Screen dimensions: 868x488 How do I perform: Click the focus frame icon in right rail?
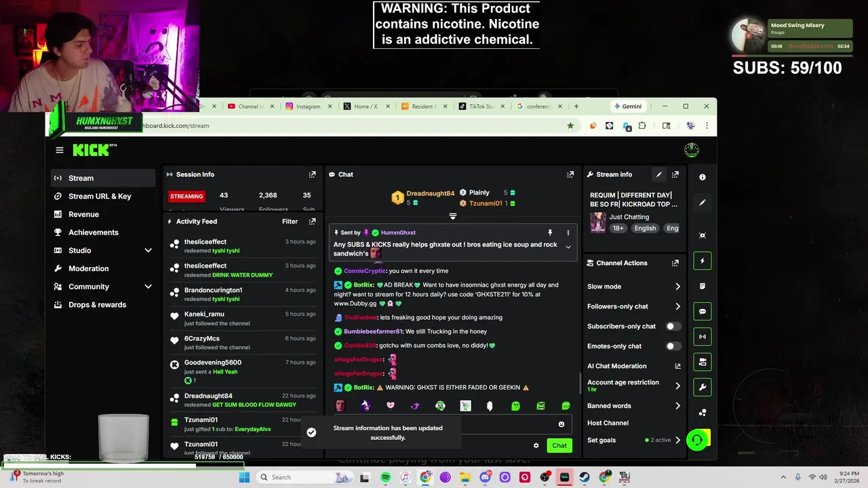703,235
